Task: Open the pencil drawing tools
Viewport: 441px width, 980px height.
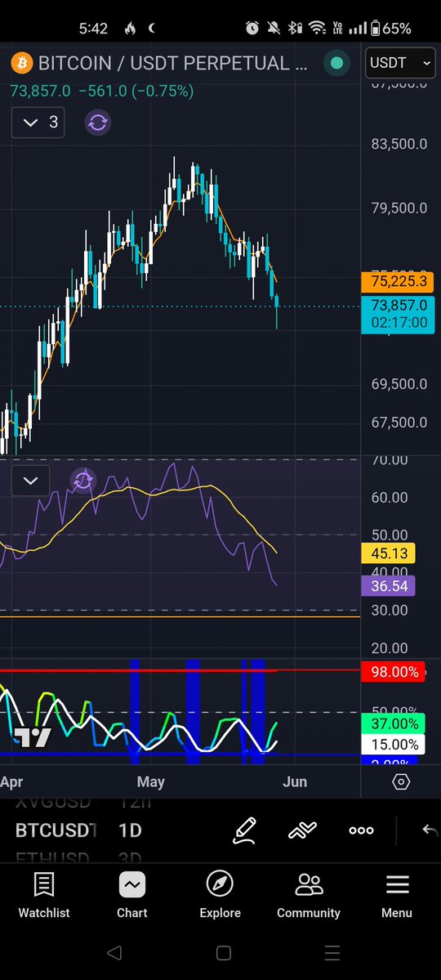Action: 245,830
